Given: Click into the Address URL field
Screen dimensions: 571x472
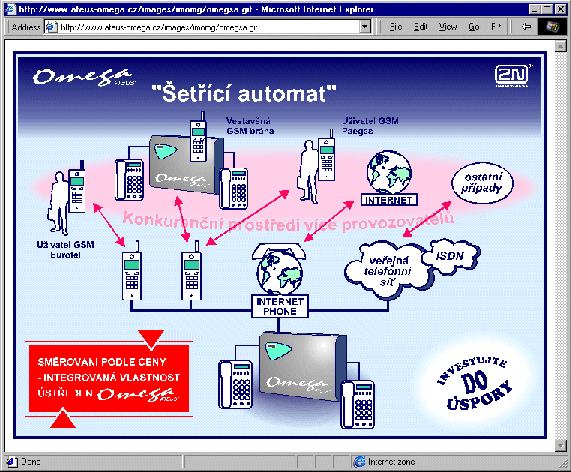Looking at the screenshot, I should [x=208, y=27].
